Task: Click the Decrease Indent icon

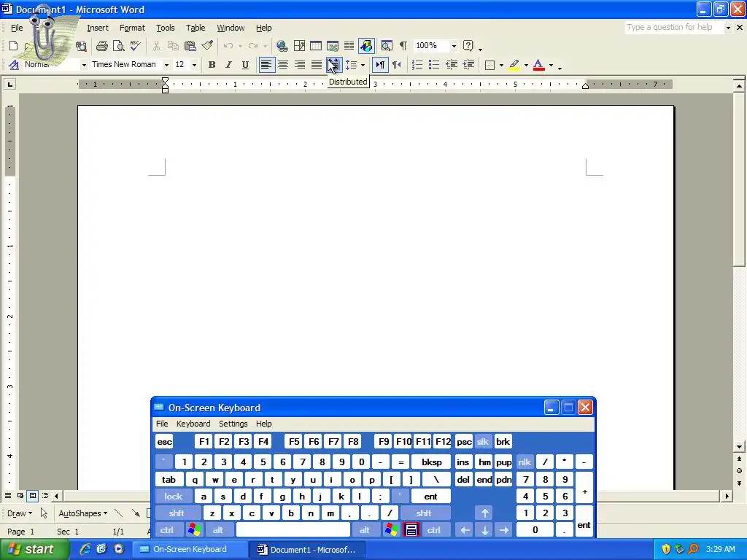Action: coord(452,65)
